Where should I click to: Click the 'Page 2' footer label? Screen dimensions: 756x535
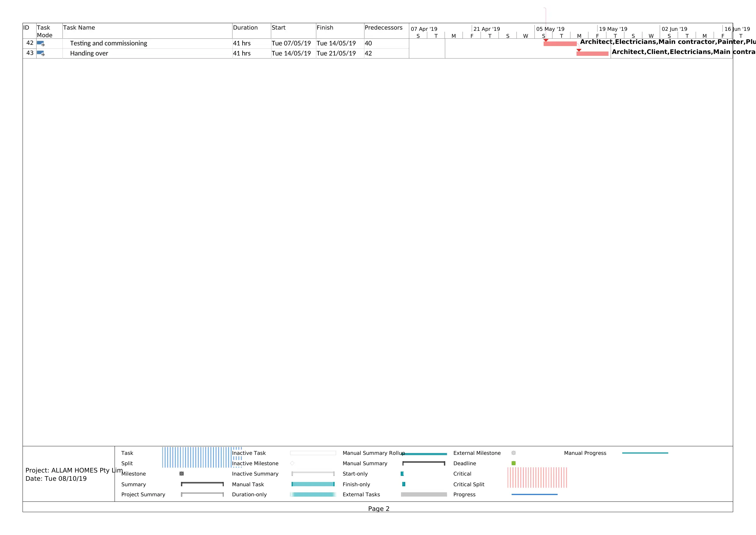coord(379,509)
